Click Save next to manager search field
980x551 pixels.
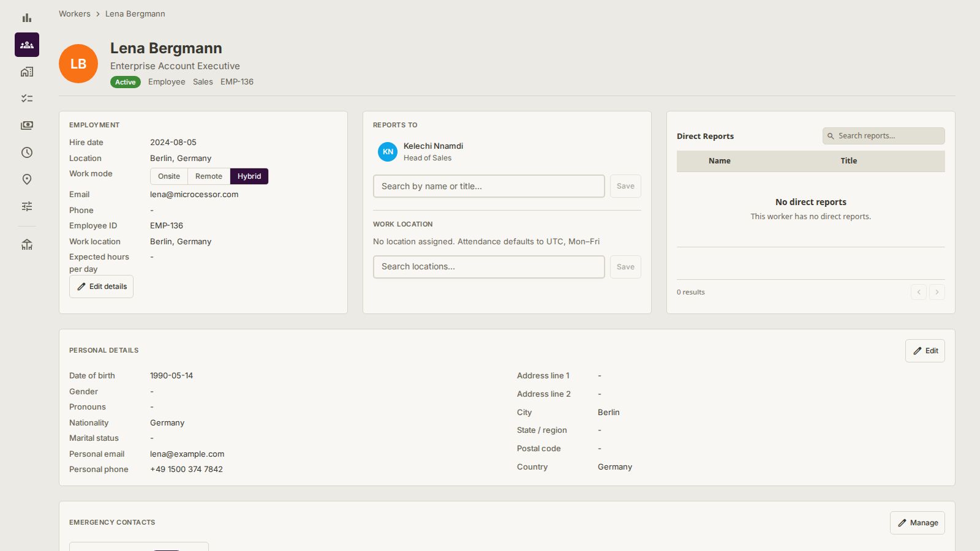625,186
